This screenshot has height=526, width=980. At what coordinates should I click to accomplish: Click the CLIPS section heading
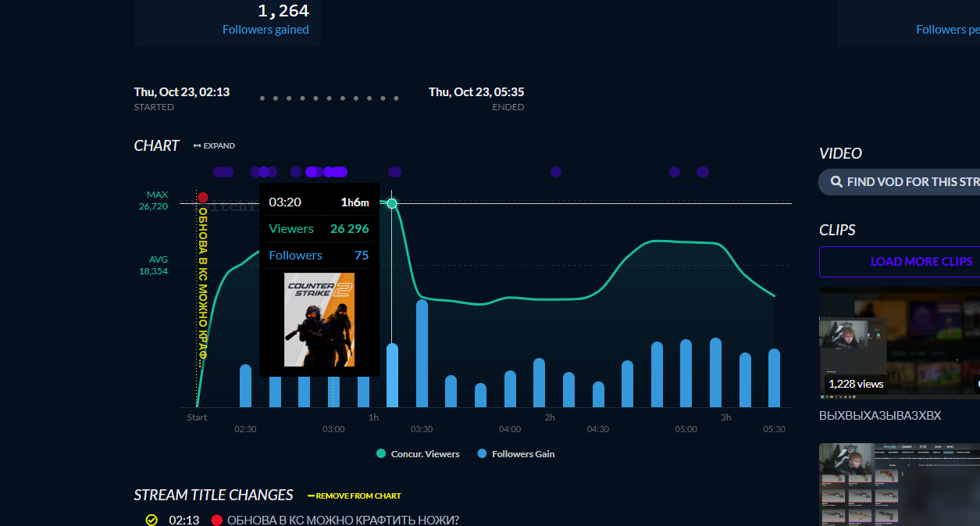click(837, 230)
